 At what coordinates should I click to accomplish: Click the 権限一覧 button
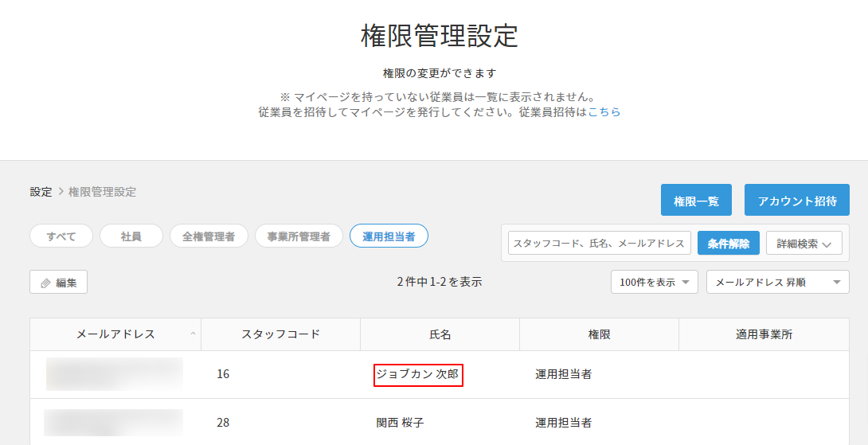tap(696, 201)
